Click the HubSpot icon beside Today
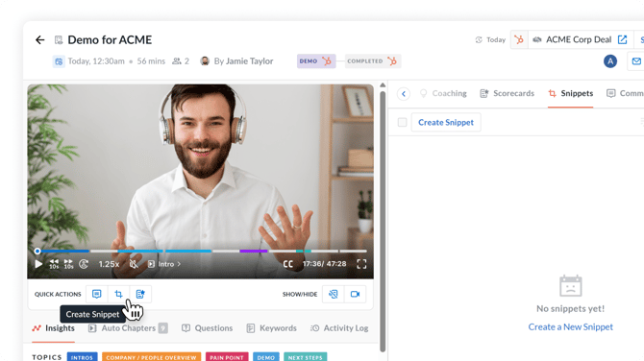Image resolution: width=644 pixels, height=361 pixels. [519, 39]
